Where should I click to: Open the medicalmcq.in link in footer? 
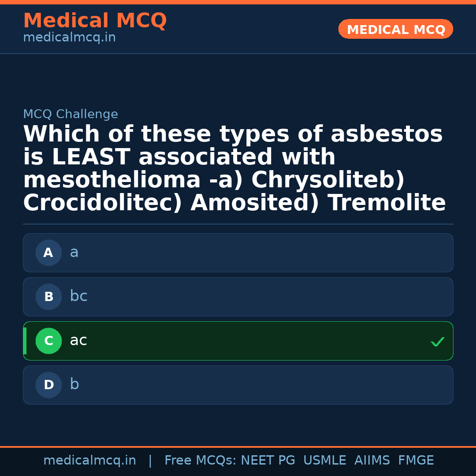coord(89,461)
